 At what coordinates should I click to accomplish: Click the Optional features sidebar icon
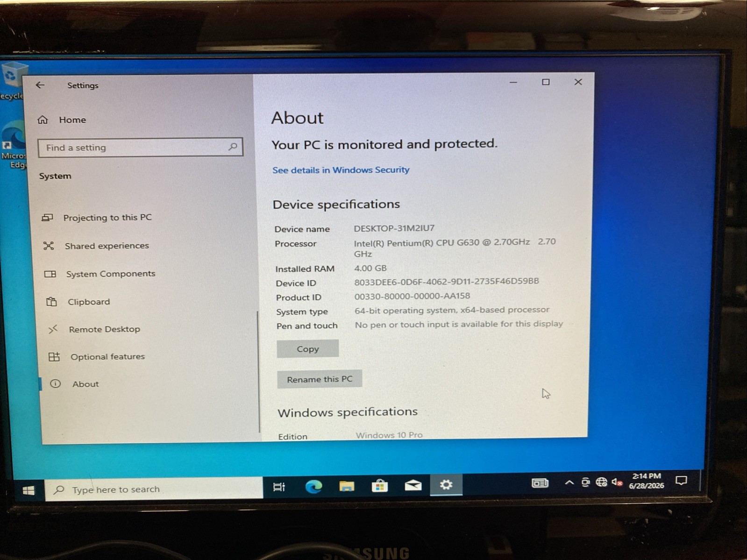pyautogui.click(x=54, y=357)
